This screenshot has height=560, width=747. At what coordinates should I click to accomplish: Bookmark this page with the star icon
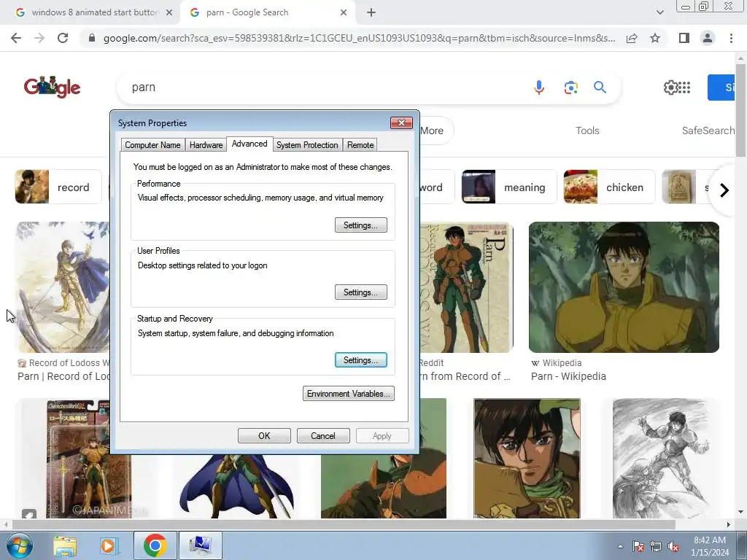click(655, 38)
